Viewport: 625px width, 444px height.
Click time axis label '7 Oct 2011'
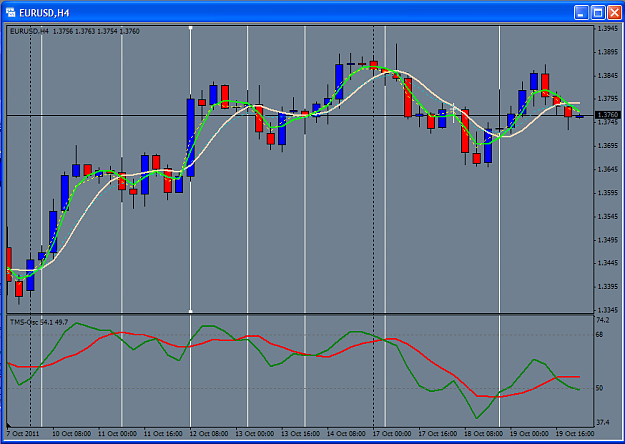(x=23, y=434)
